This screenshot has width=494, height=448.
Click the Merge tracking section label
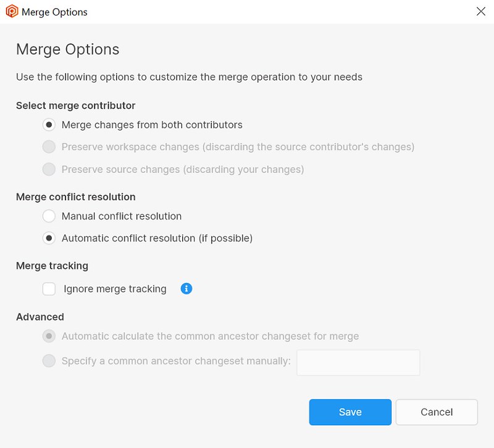(52, 266)
